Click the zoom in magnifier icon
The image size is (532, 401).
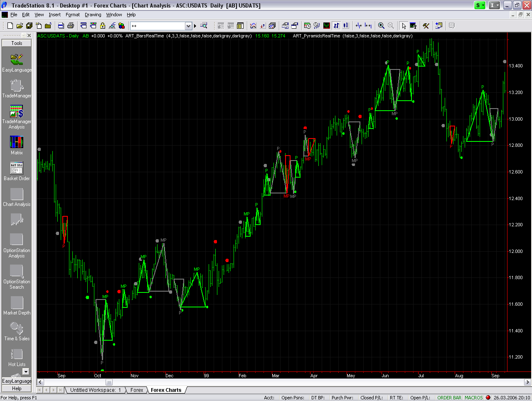coord(381,26)
